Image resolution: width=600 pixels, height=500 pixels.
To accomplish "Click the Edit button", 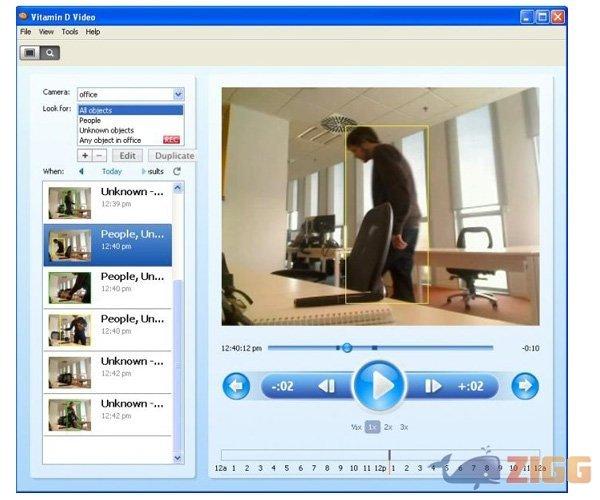I will click(126, 155).
